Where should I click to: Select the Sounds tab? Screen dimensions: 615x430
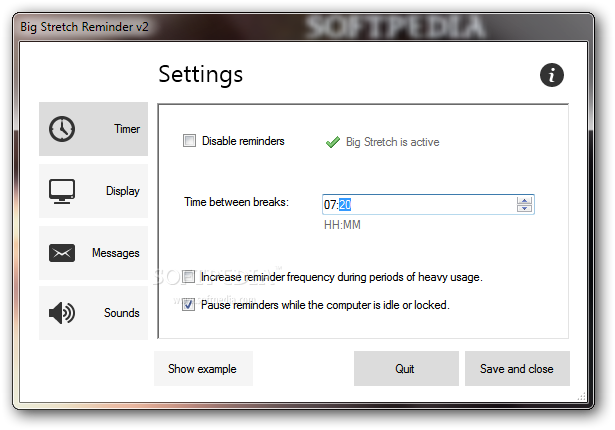click(x=93, y=313)
